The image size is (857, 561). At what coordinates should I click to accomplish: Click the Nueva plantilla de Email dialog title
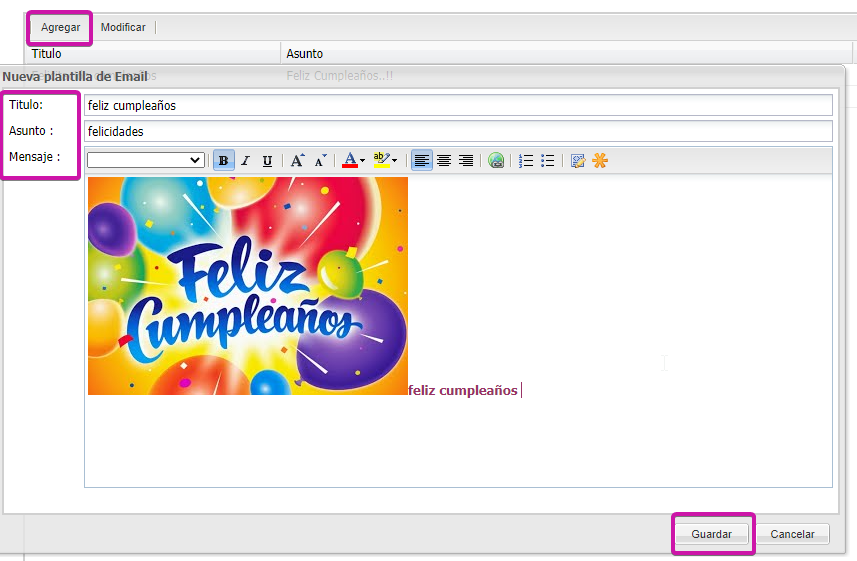75,77
